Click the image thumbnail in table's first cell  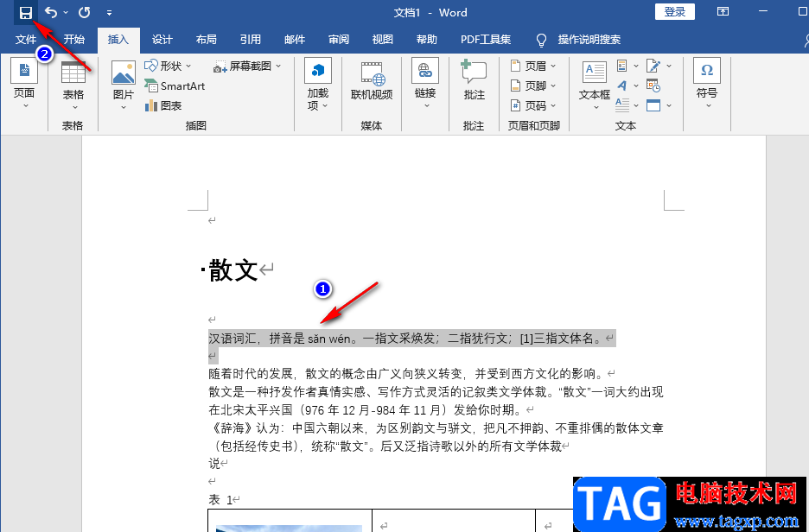pyautogui.click(x=289, y=529)
